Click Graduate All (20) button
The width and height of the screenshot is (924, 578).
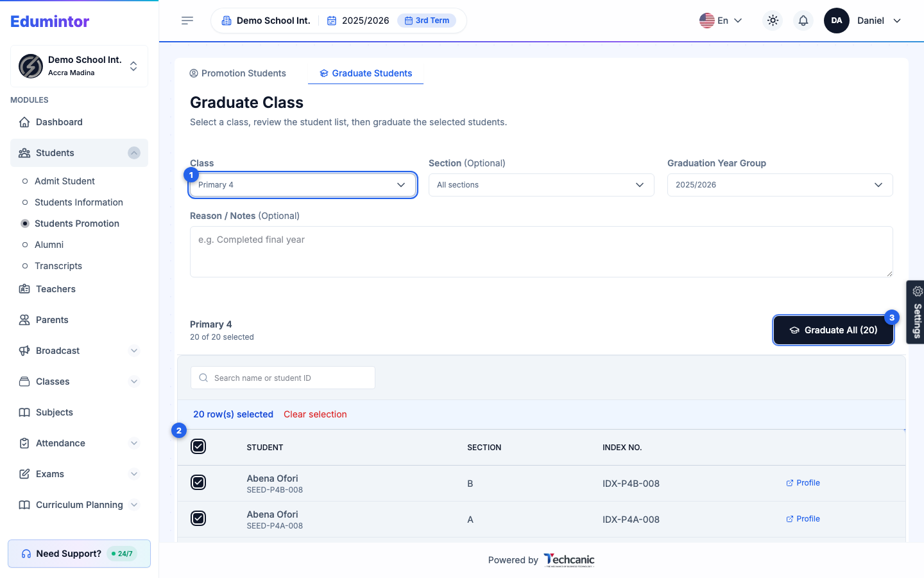[x=834, y=330]
